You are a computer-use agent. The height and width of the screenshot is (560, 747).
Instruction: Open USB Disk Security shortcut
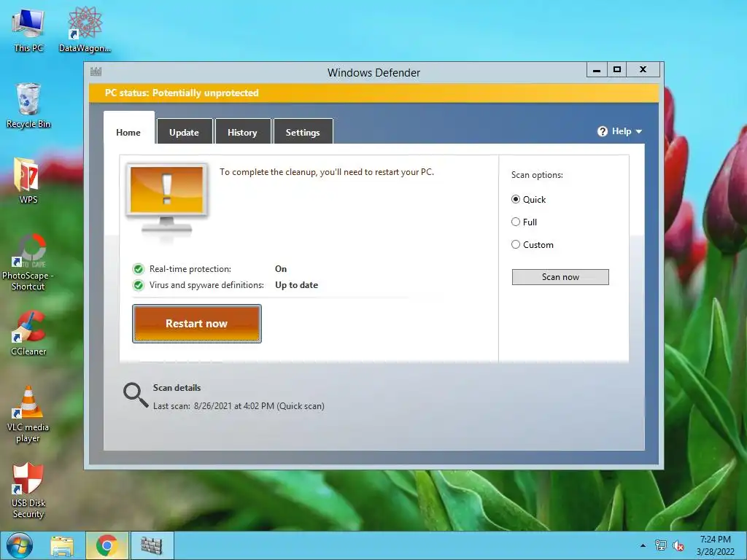28,490
